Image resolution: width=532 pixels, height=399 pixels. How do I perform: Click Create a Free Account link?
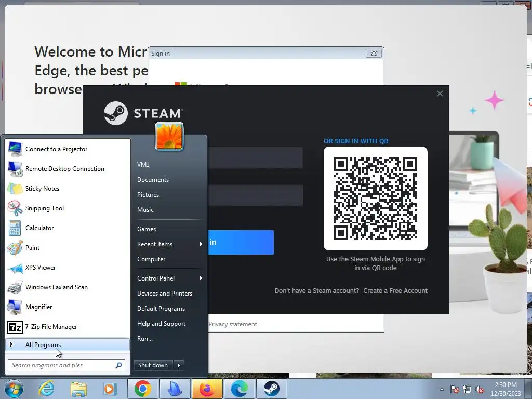tap(395, 291)
